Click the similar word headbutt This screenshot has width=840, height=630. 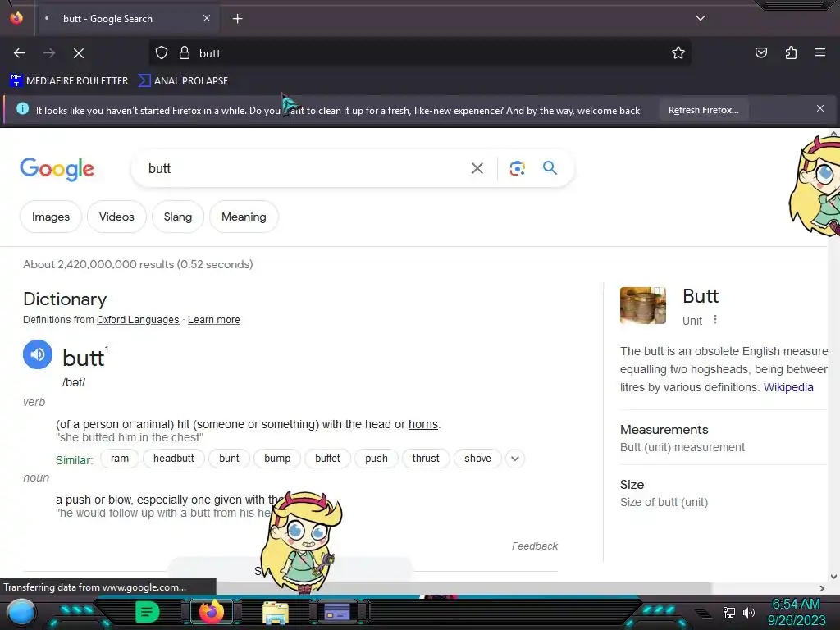(x=174, y=459)
